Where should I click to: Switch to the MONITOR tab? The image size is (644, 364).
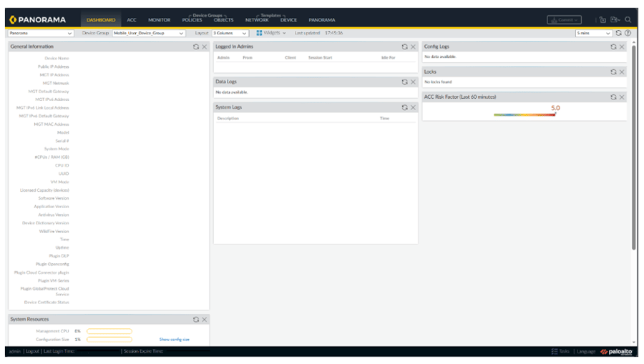point(159,20)
